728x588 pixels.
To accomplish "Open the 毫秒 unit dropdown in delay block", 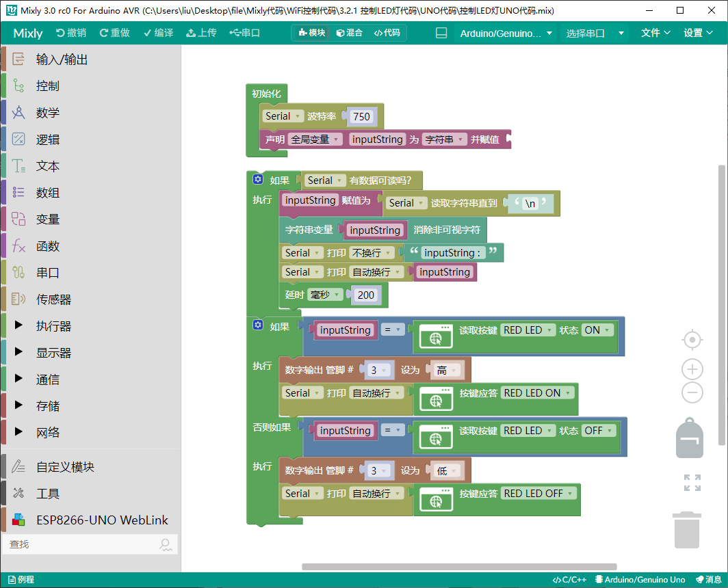I will pos(325,295).
